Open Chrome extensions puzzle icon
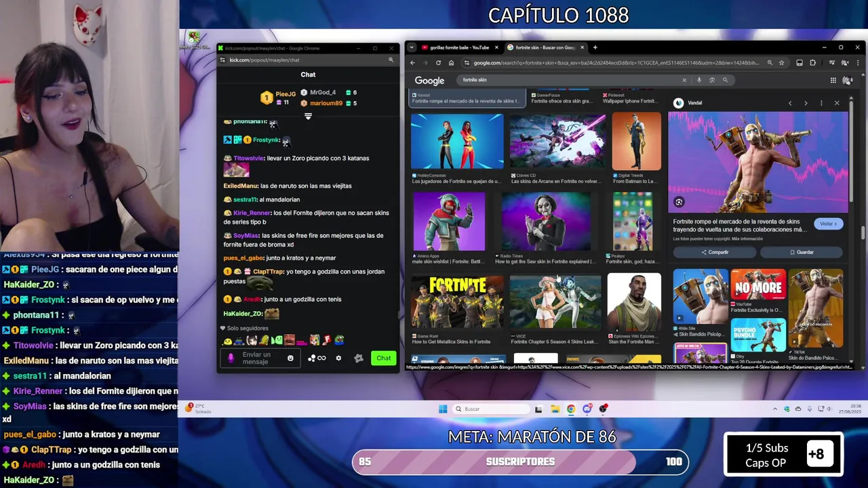Screen dimensions: 868x488 click(812, 63)
